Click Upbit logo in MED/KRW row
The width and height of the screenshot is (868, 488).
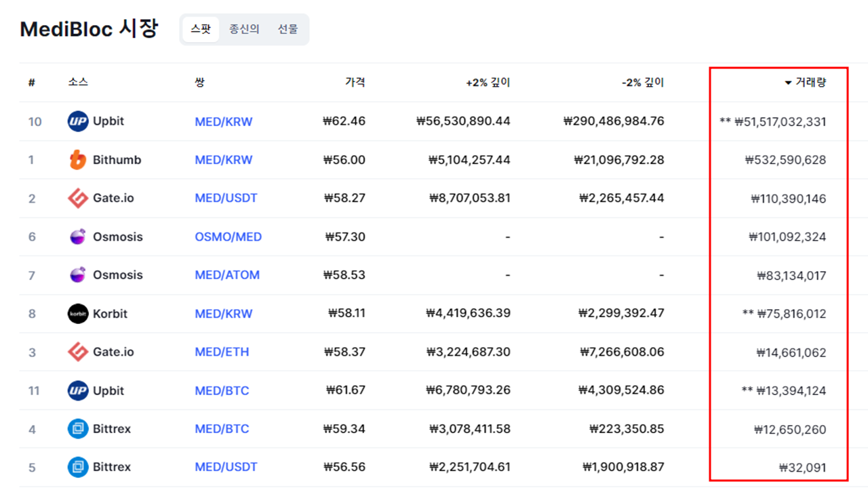[x=78, y=121]
